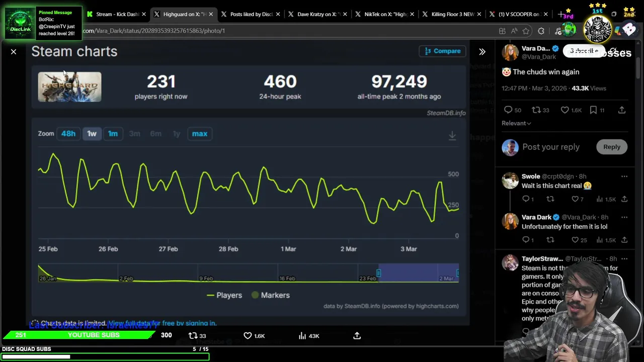
Task: Open Vara Dark's profile avatar on main post
Action: [510, 52]
